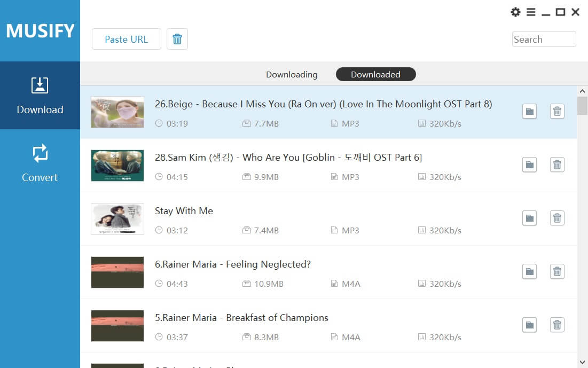This screenshot has width=588, height=368.
Task: Click the file size "10.9MB"
Action: (x=269, y=284)
